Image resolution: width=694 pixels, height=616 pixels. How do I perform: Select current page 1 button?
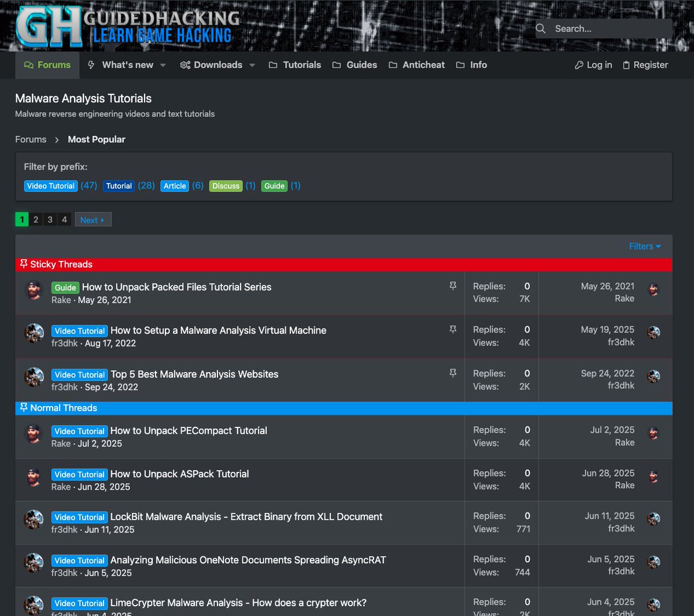coord(22,220)
